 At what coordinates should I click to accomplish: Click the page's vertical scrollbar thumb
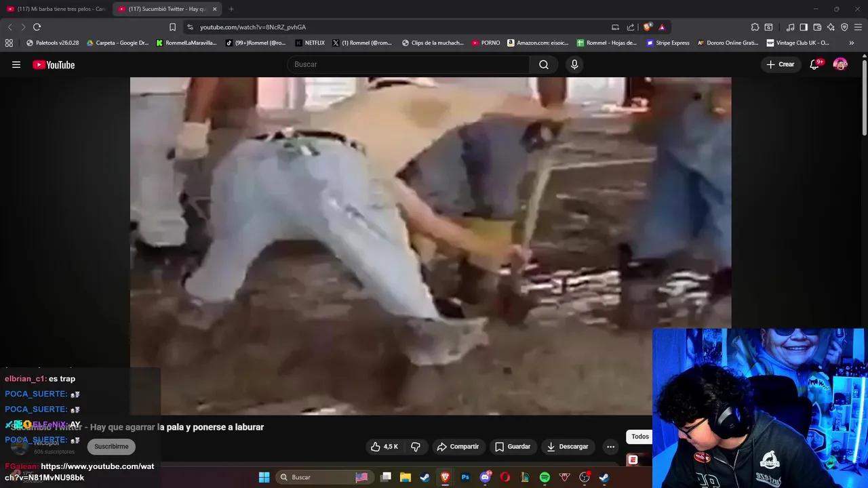[865, 98]
